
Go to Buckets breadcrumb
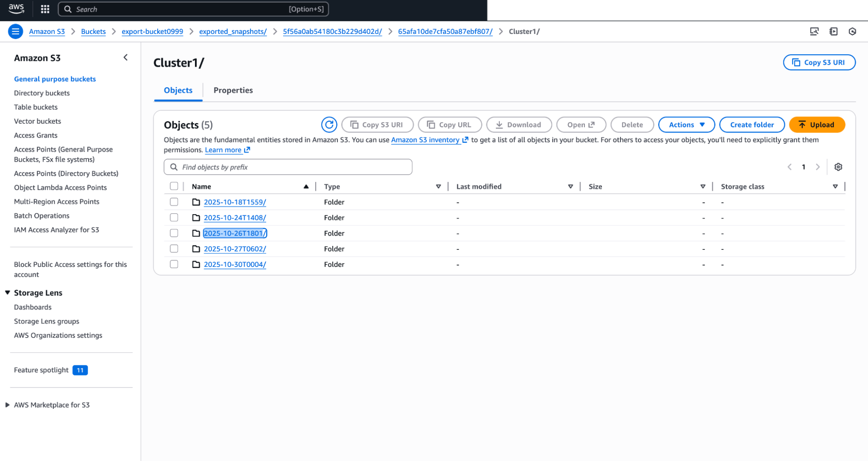(x=93, y=31)
